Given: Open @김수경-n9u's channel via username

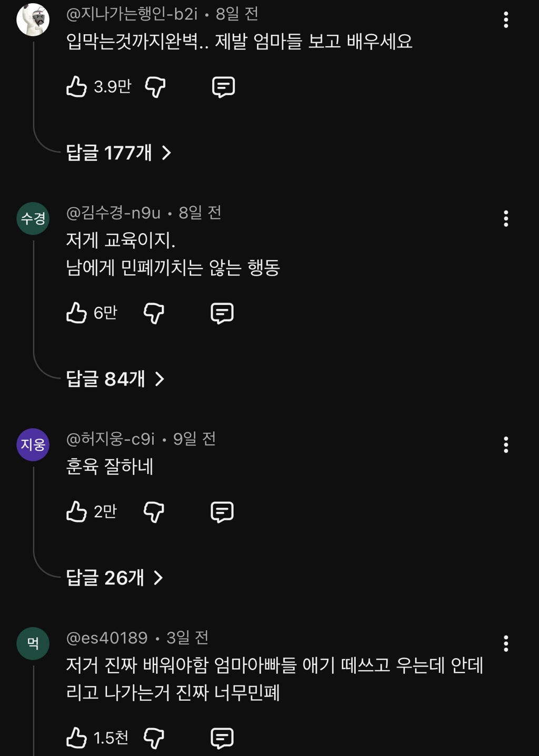Looking at the screenshot, I should click(113, 213).
